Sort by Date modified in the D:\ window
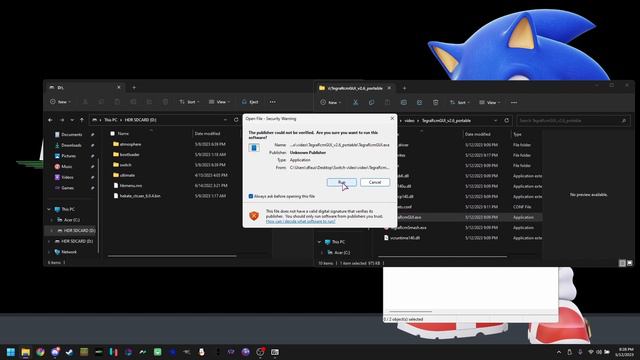 tap(207, 133)
